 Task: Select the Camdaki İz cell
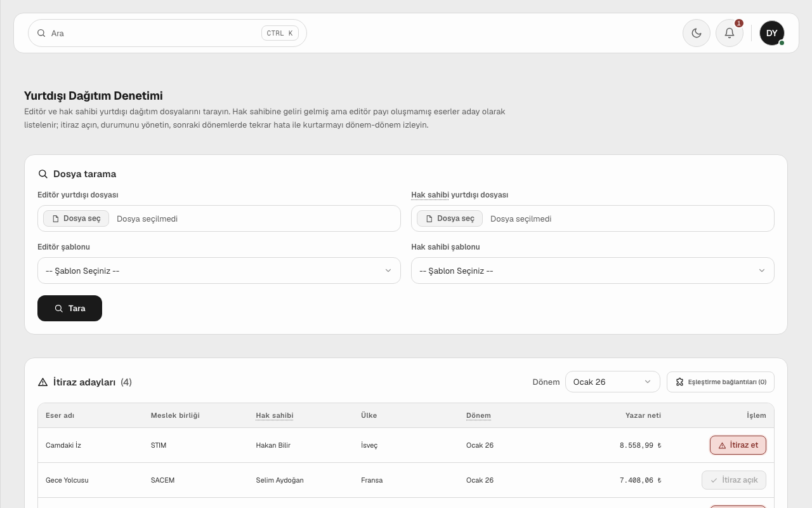pos(63,445)
